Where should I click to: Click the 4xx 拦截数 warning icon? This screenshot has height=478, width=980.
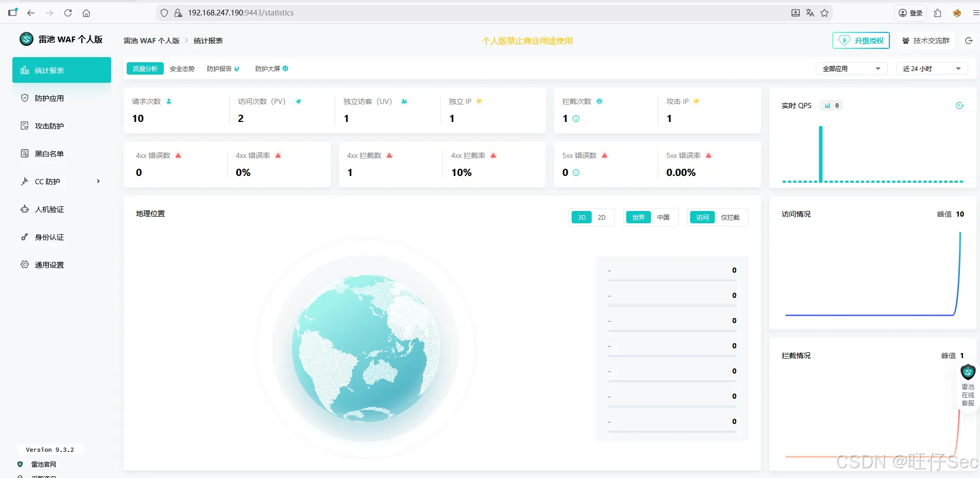point(389,155)
